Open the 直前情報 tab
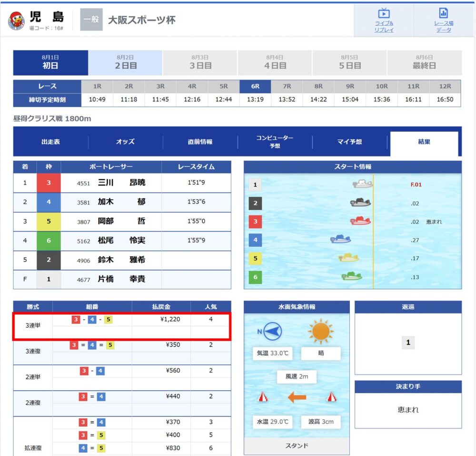The image size is (476, 456). click(x=200, y=142)
